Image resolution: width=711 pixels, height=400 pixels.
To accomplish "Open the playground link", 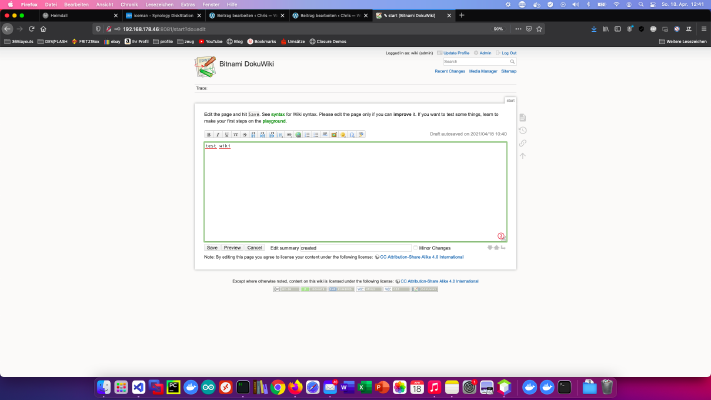I will [x=274, y=121].
